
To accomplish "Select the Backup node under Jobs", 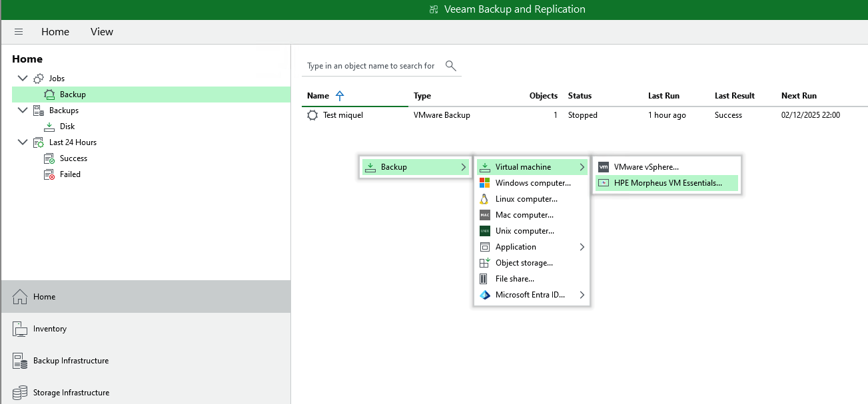I will point(151,95).
